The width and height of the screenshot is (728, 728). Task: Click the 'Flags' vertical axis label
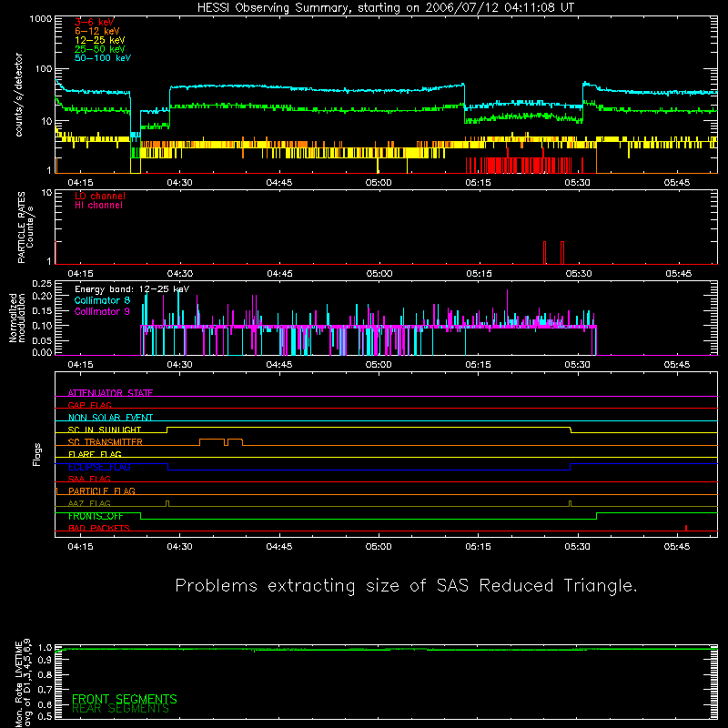coord(36,454)
